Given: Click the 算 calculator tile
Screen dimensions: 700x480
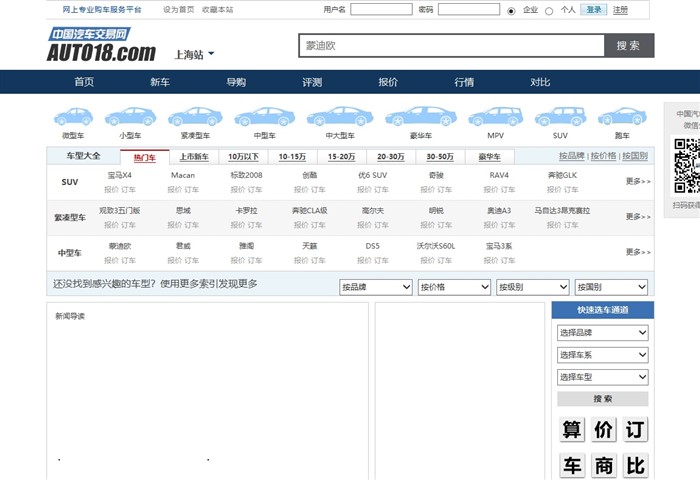Looking at the screenshot, I should [572, 430].
